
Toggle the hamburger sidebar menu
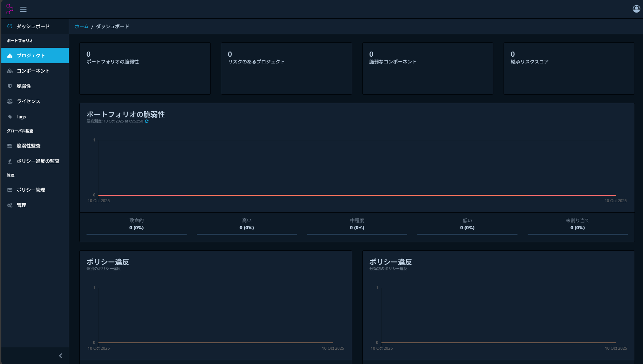[x=23, y=9]
